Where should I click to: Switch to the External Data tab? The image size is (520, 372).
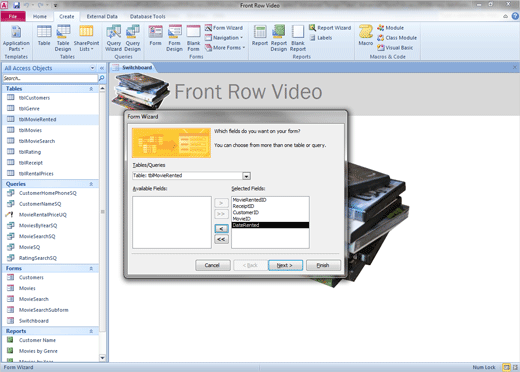[102, 16]
